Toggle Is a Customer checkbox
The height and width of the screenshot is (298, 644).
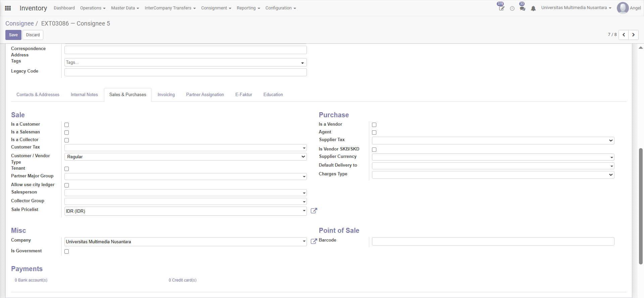pyautogui.click(x=66, y=125)
